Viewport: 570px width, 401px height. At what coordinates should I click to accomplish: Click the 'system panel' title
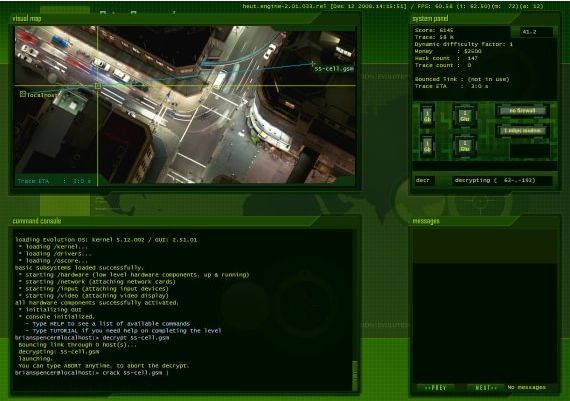tap(430, 19)
